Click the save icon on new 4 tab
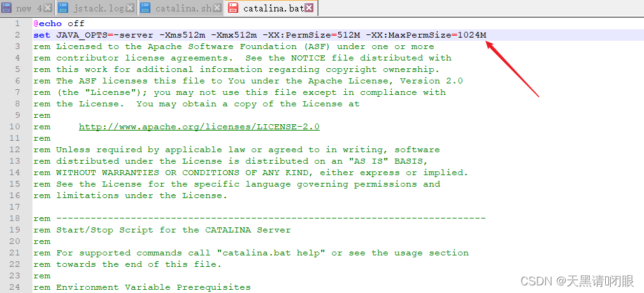 (6, 8)
